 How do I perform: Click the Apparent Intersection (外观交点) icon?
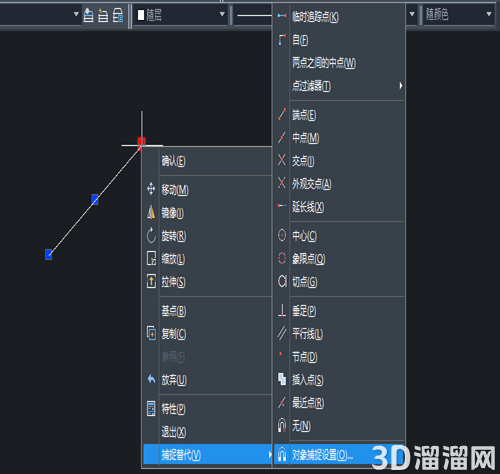click(282, 183)
